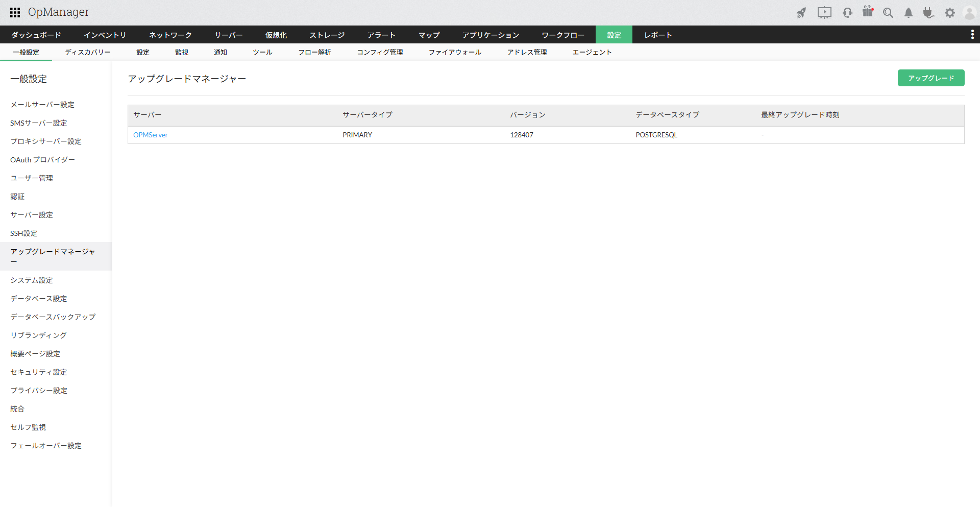Select the ツール tab
Image resolution: width=980 pixels, height=507 pixels.
(263, 52)
